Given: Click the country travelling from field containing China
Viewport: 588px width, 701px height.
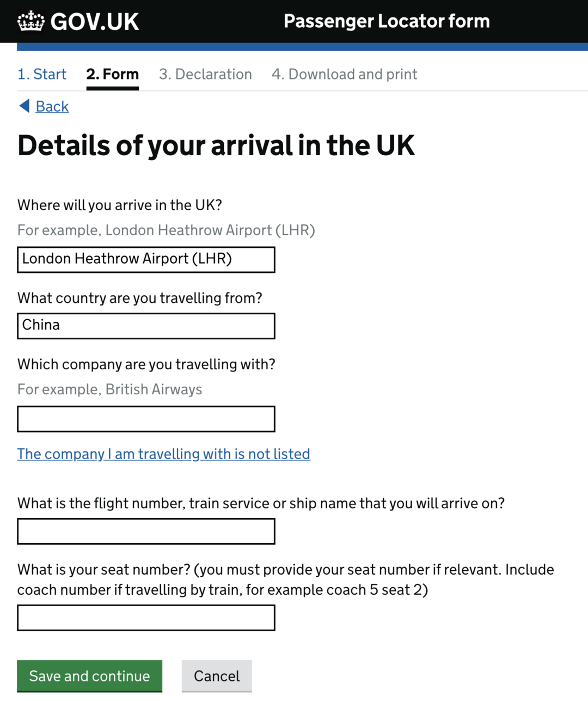Looking at the screenshot, I should click(x=146, y=326).
